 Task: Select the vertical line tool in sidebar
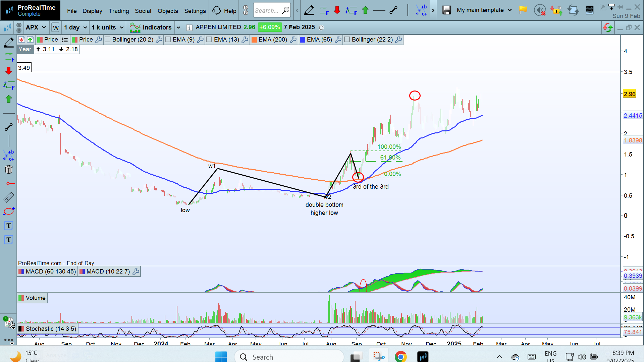click(x=9, y=141)
